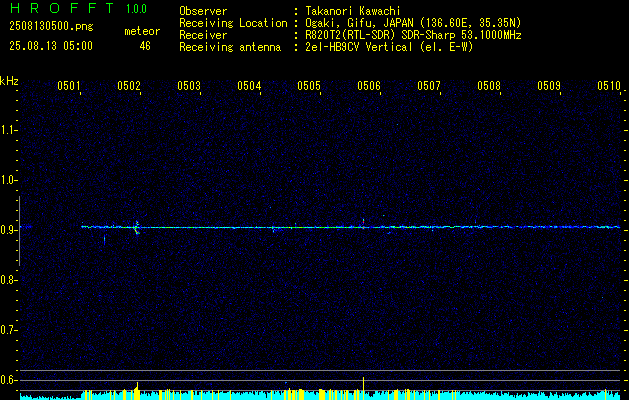This screenshot has width=629, height=400.
Task: Click the timestamp 25.08.13 05:00
Action: [x=51, y=46]
